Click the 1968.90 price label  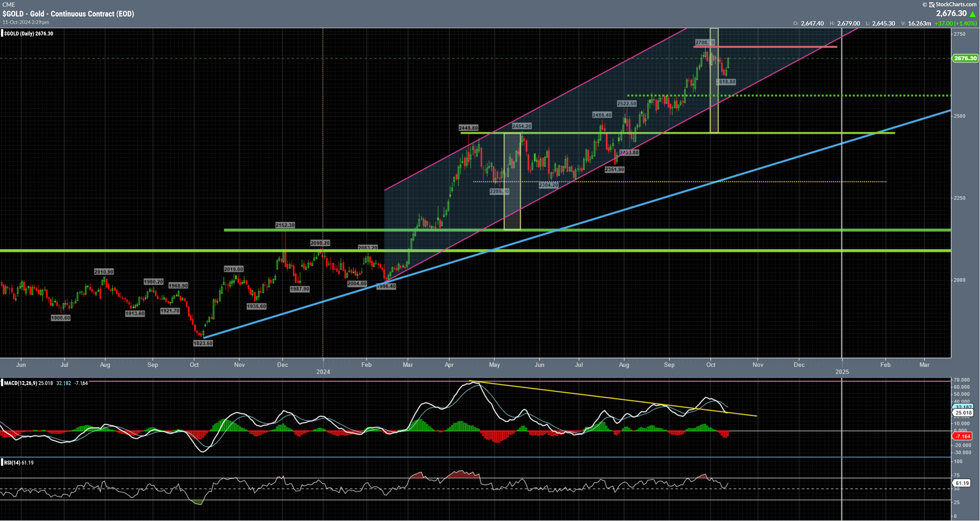[178, 286]
